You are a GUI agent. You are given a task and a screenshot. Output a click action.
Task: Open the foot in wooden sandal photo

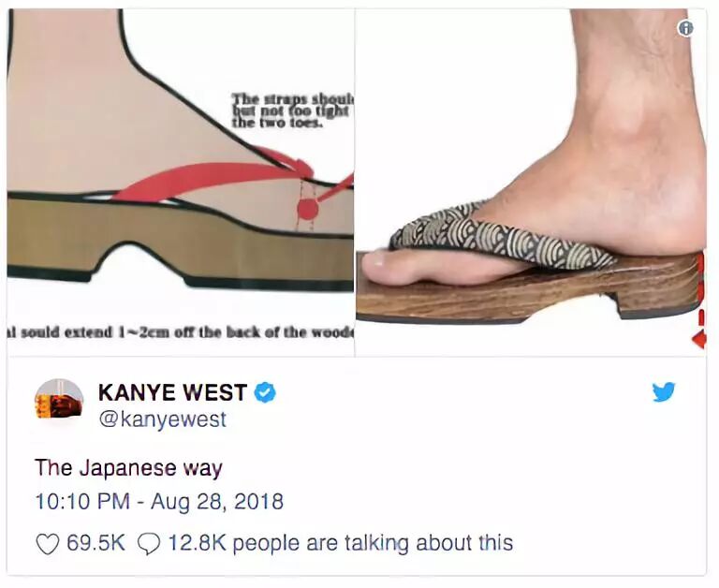[x=531, y=182]
